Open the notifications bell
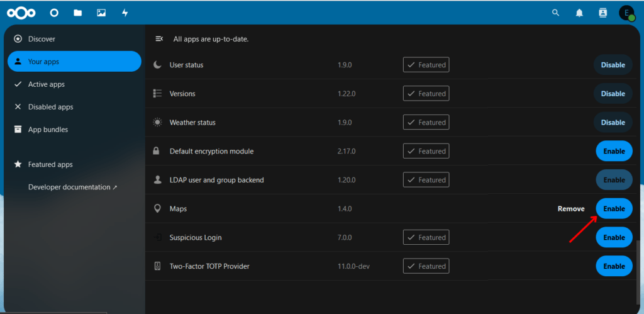Image resolution: width=644 pixels, height=314 pixels. [579, 13]
